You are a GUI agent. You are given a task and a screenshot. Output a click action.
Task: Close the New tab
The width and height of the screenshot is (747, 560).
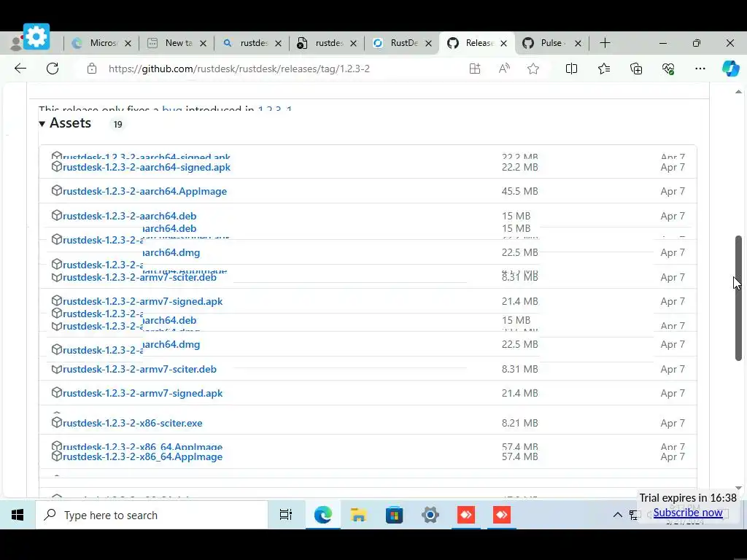click(x=203, y=43)
